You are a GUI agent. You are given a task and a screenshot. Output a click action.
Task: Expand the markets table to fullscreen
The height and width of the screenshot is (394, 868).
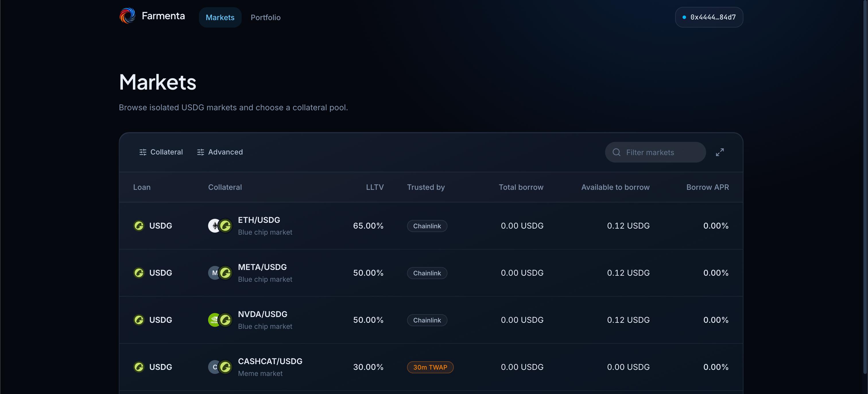tap(720, 152)
